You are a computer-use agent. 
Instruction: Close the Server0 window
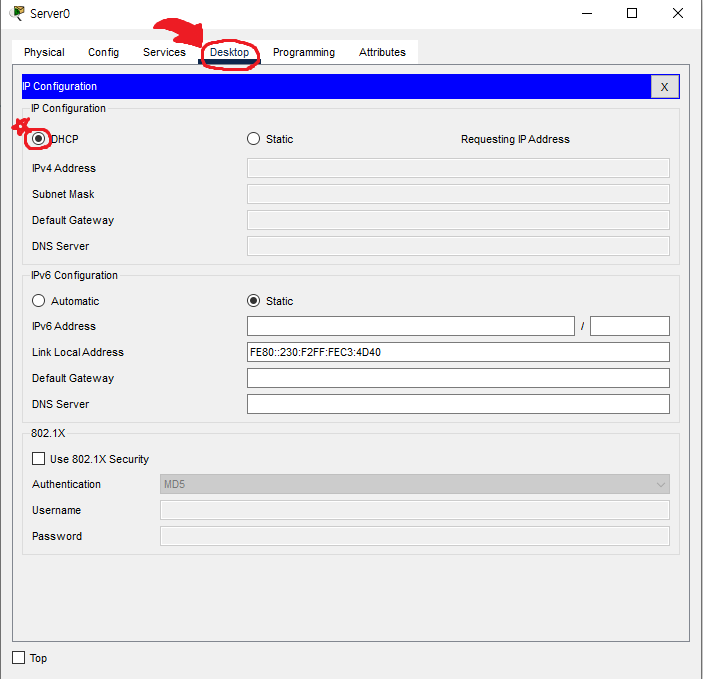678,13
